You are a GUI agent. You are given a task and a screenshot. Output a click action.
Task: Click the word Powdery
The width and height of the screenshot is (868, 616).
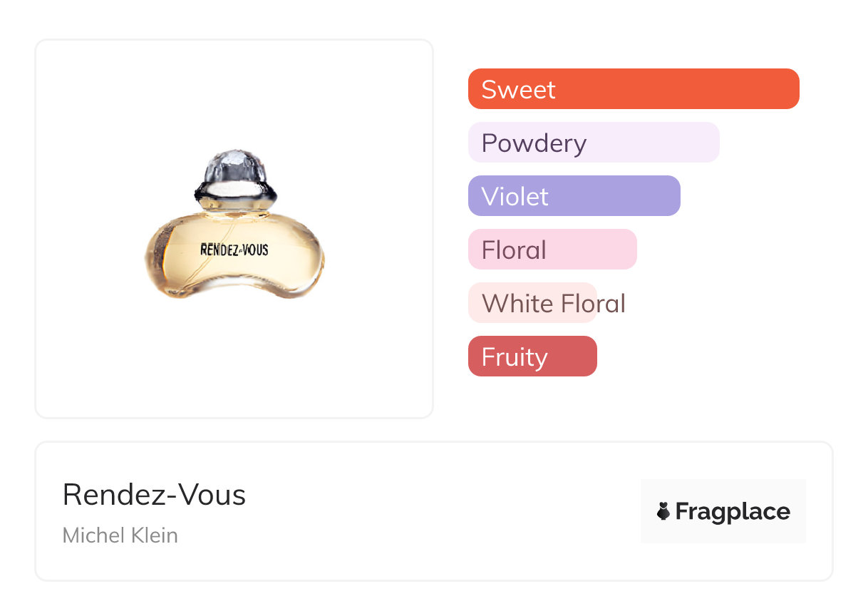[x=534, y=143]
